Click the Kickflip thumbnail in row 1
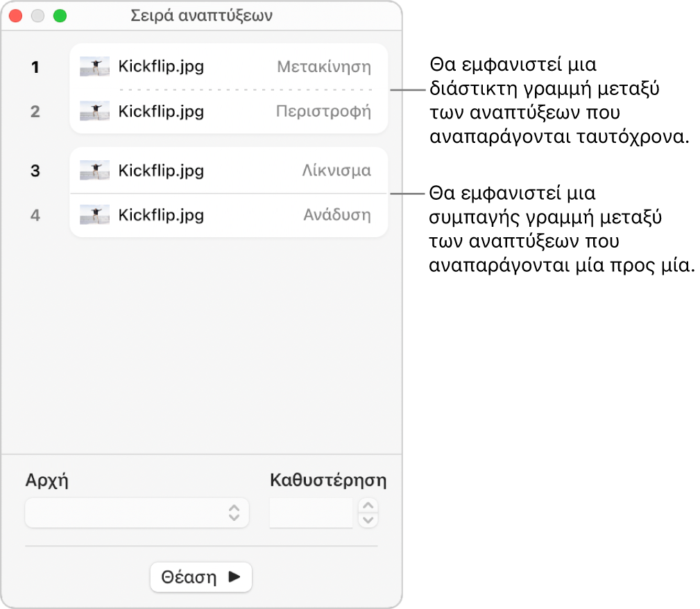Viewport: 700px width, 609px height. click(94, 67)
